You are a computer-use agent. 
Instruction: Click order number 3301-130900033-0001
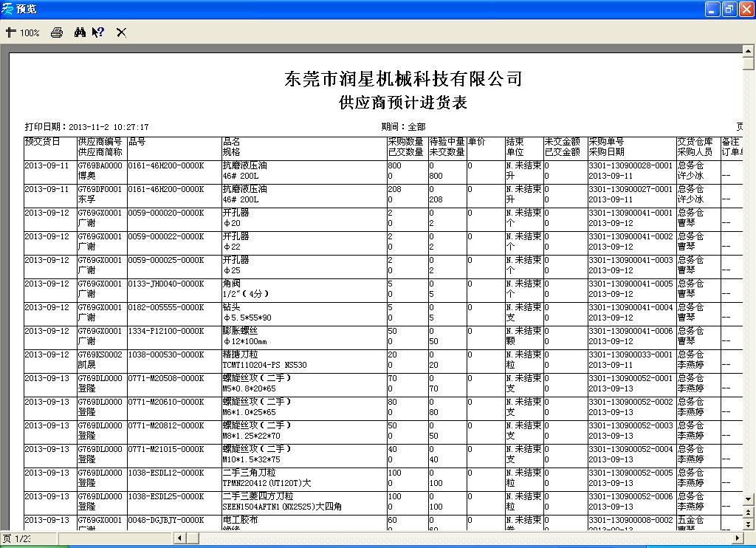pos(630,355)
